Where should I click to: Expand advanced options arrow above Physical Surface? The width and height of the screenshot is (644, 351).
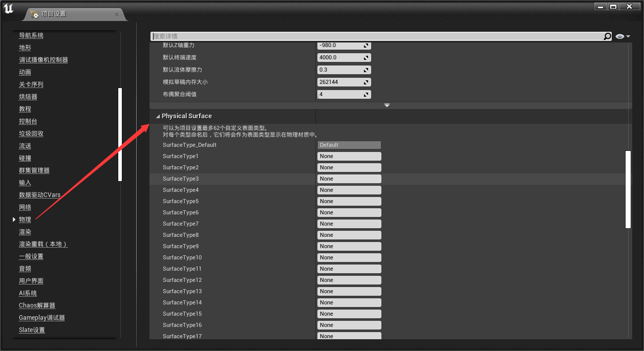click(387, 105)
